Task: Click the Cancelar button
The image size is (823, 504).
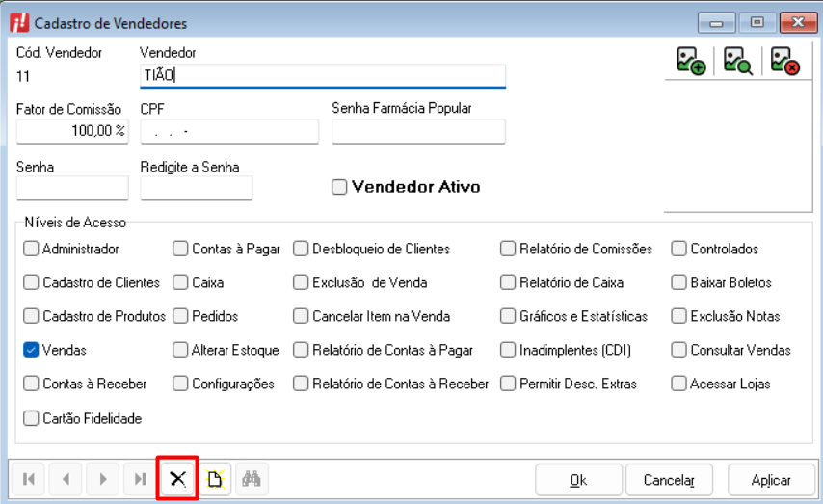Action: coord(669,480)
